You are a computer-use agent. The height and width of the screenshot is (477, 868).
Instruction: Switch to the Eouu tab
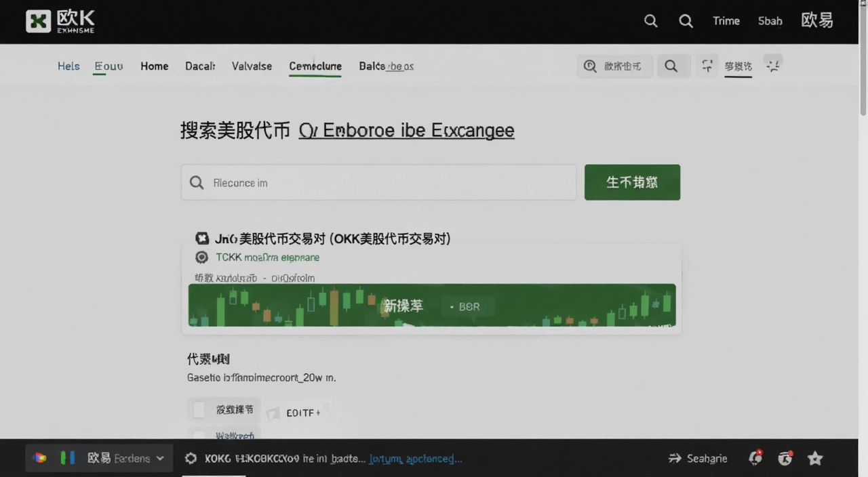coord(108,66)
